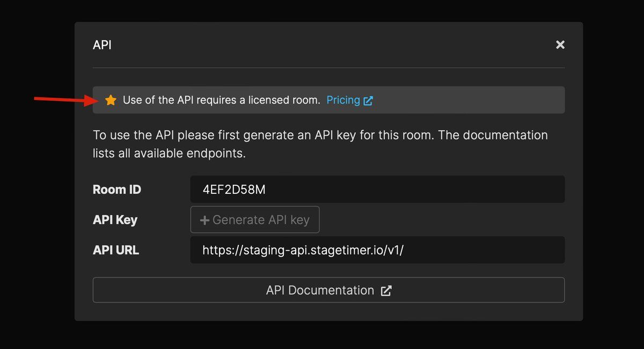Generate an API key for this room
This screenshot has height=349, width=644.
(255, 220)
